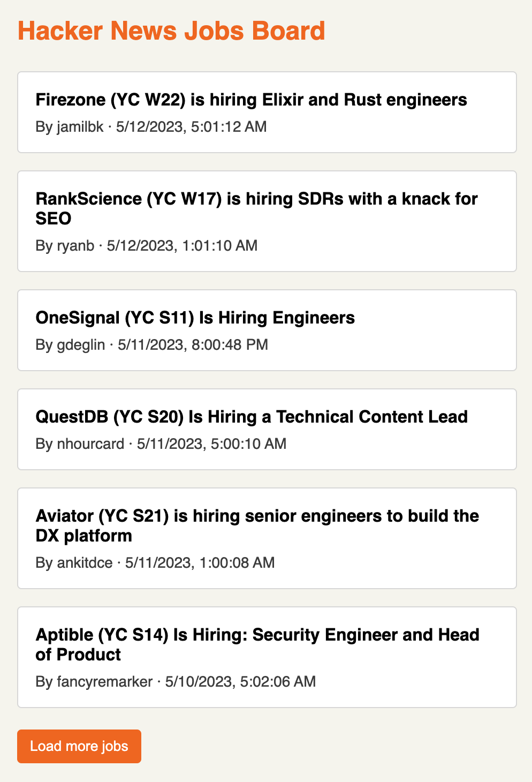Click the 5/10/2023, 5:02:06 AM timestamp
This screenshot has height=782, width=532.
(x=240, y=682)
